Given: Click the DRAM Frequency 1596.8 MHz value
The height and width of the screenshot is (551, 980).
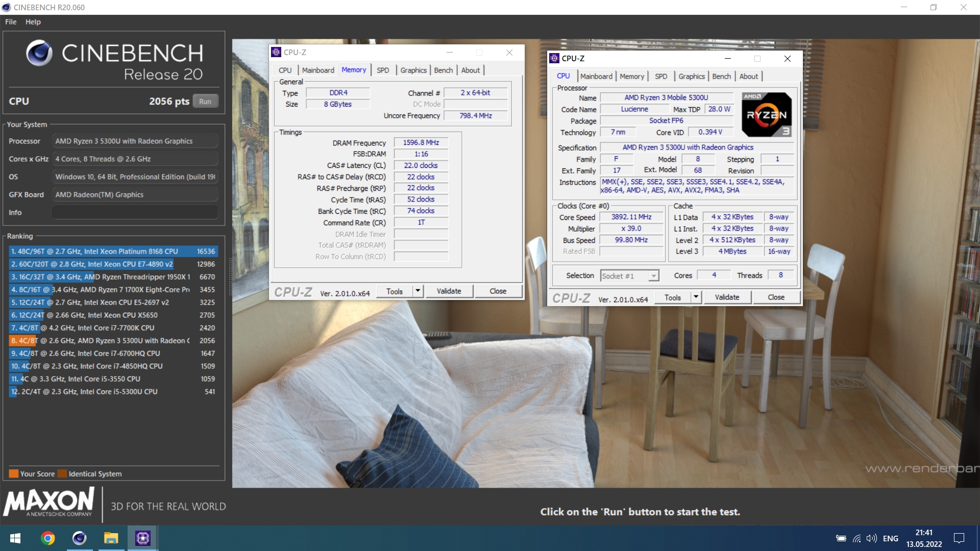Looking at the screenshot, I should [x=421, y=143].
